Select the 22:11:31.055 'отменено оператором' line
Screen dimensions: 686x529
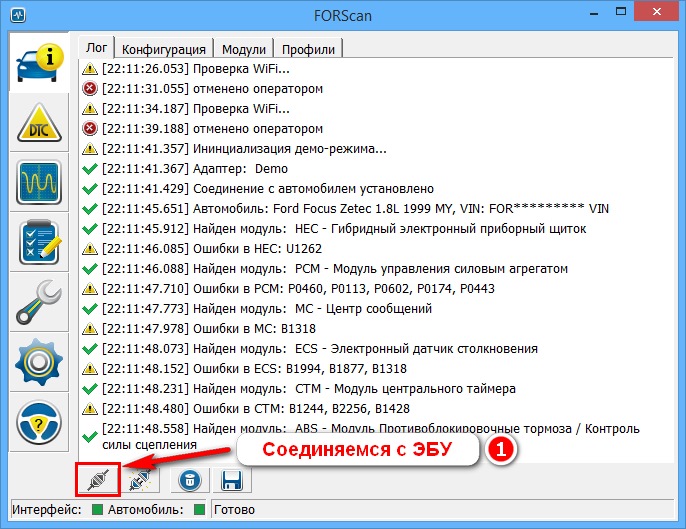(376, 89)
